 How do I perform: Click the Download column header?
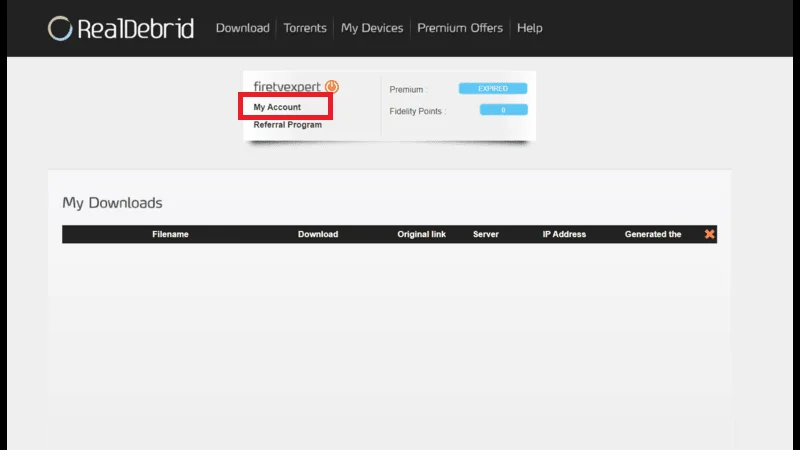[x=318, y=234]
